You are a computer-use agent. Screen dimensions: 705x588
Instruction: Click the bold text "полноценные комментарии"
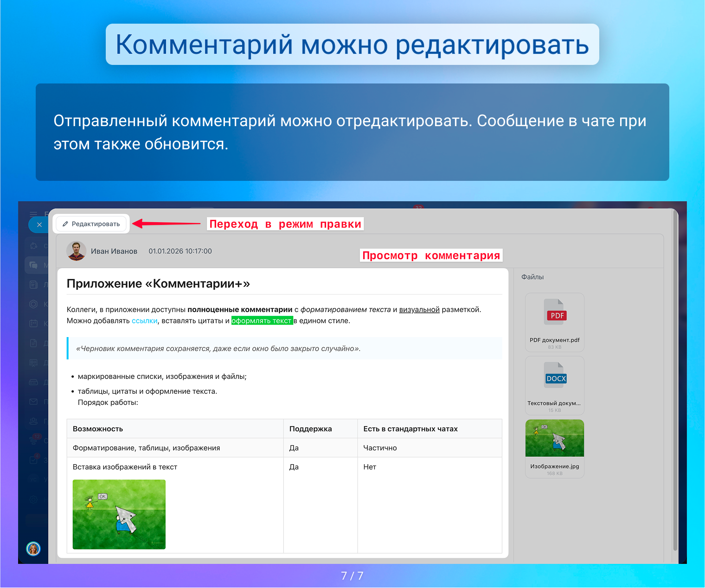click(x=240, y=310)
